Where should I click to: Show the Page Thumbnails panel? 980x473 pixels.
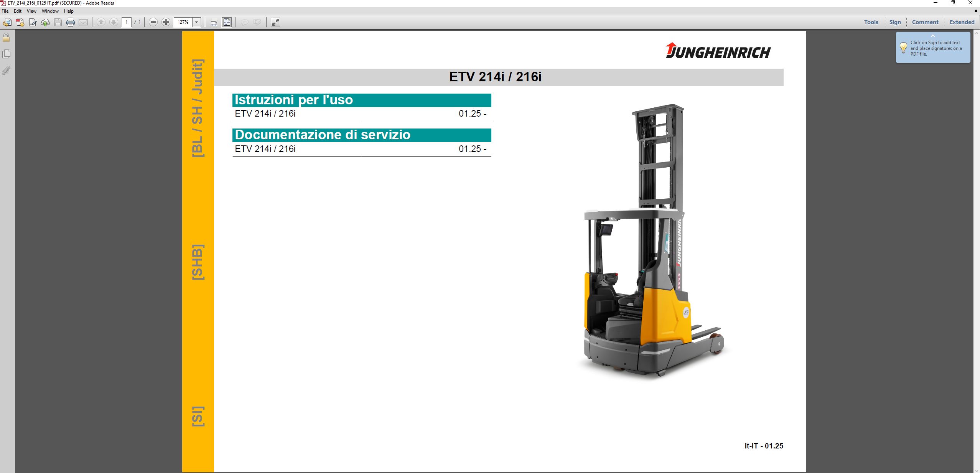point(6,54)
